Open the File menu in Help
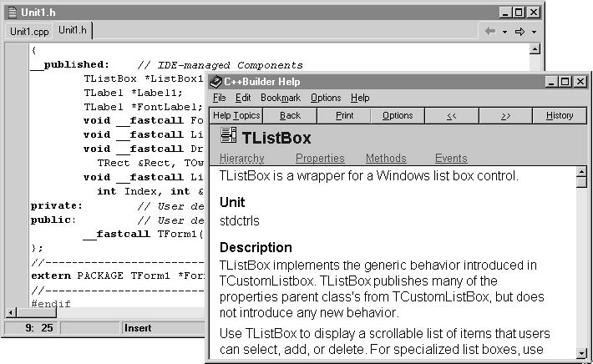The width and height of the screenshot is (593, 364). [219, 98]
